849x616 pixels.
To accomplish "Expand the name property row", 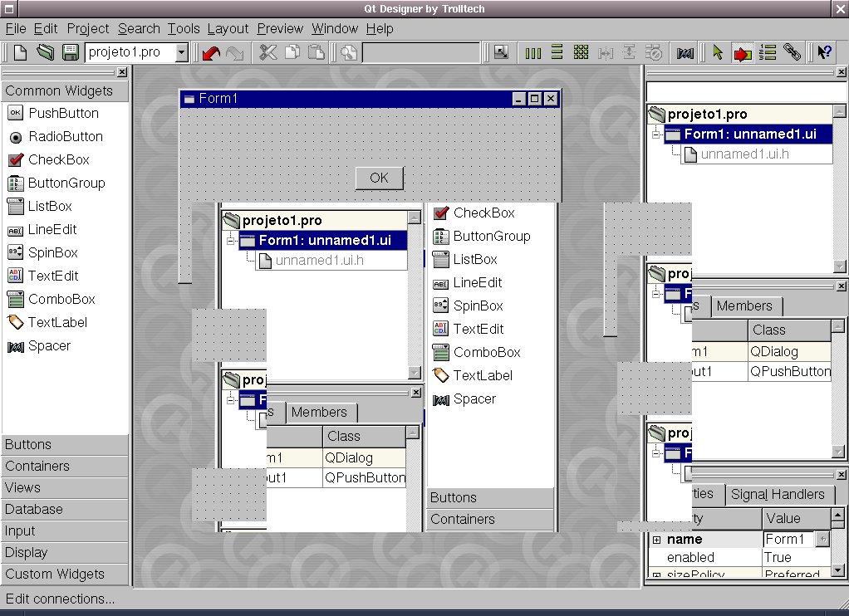I will coord(657,540).
